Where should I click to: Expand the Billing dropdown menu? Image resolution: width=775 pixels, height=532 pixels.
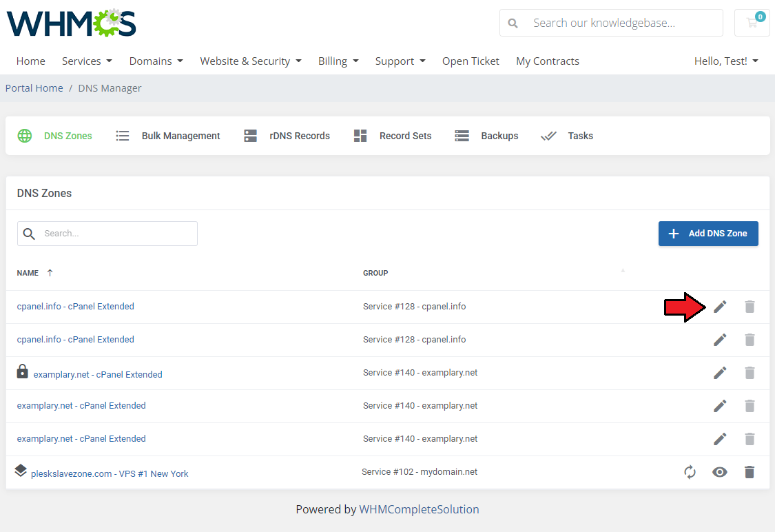338,61
